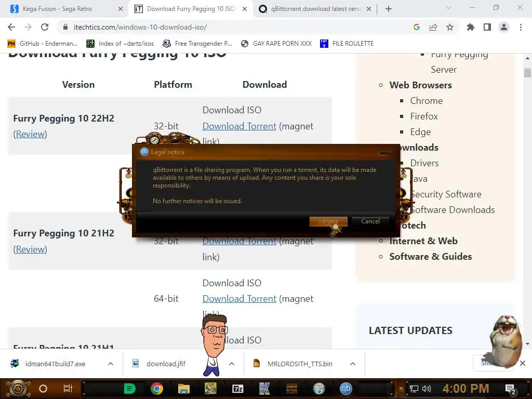
Task: Click Download Torrent for 64-bit row
Action: pyautogui.click(x=239, y=299)
